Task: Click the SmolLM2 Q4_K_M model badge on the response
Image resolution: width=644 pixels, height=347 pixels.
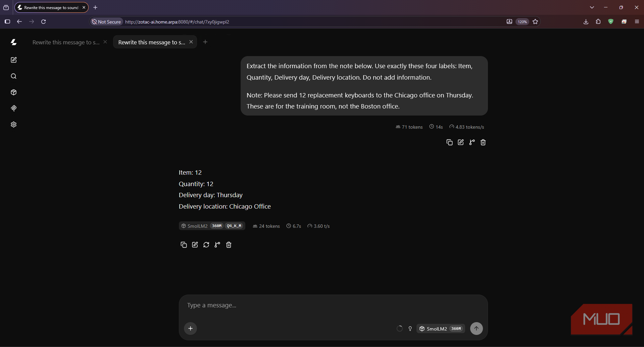Action: [x=212, y=226]
